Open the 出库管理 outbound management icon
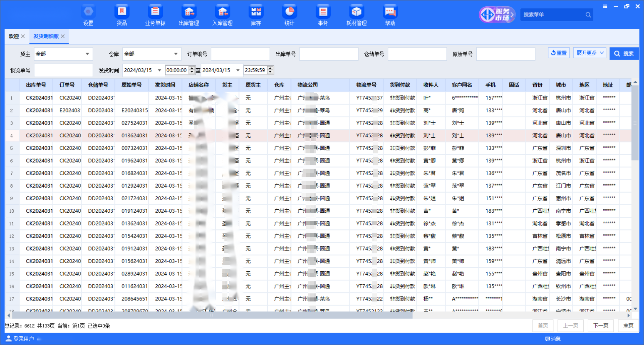The width and height of the screenshot is (644, 345). [x=189, y=15]
